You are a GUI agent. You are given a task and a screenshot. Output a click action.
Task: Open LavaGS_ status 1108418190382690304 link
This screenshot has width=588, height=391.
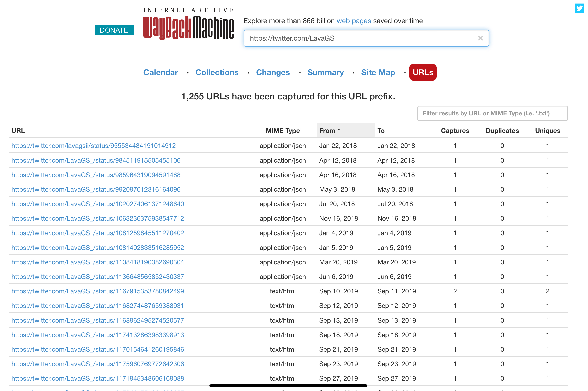coord(98,262)
